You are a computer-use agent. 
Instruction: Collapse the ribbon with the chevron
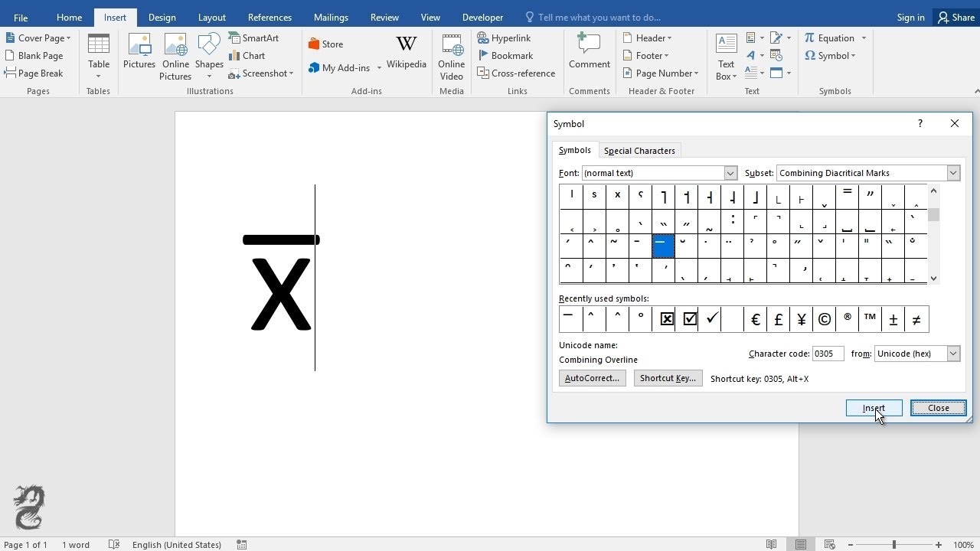click(x=976, y=91)
